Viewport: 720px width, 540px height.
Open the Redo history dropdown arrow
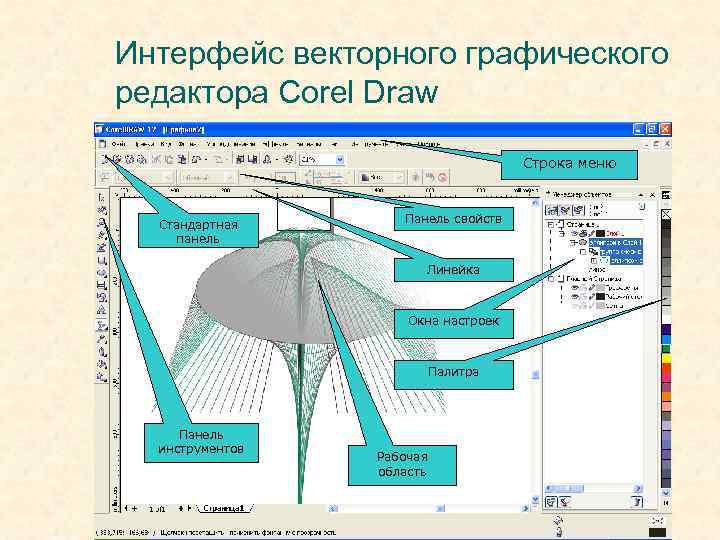227,159
